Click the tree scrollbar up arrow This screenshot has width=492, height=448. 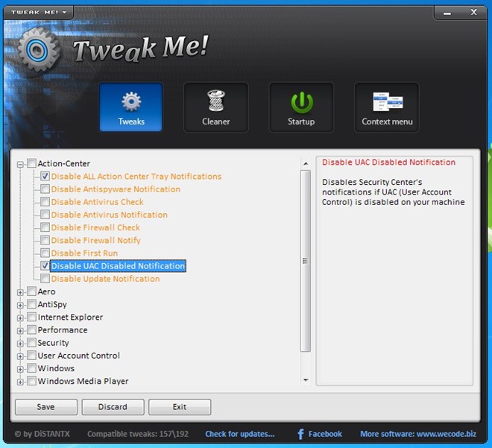tap(306, 164)
